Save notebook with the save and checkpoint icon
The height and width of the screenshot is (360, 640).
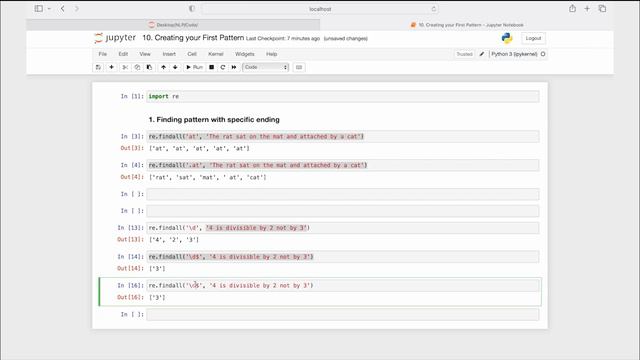98,67
